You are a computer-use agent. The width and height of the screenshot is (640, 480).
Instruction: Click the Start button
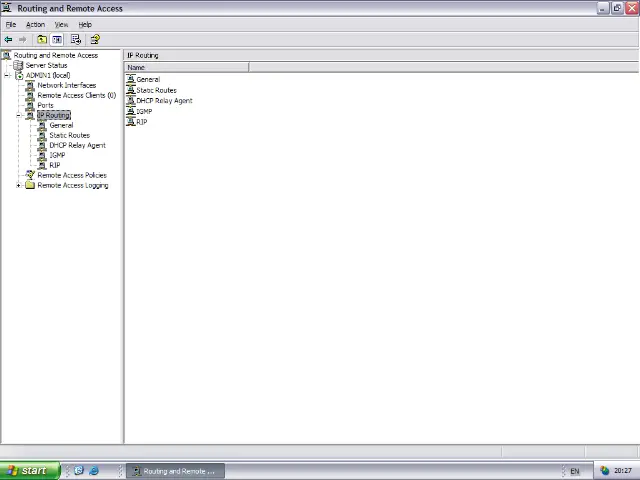[30, 471]
